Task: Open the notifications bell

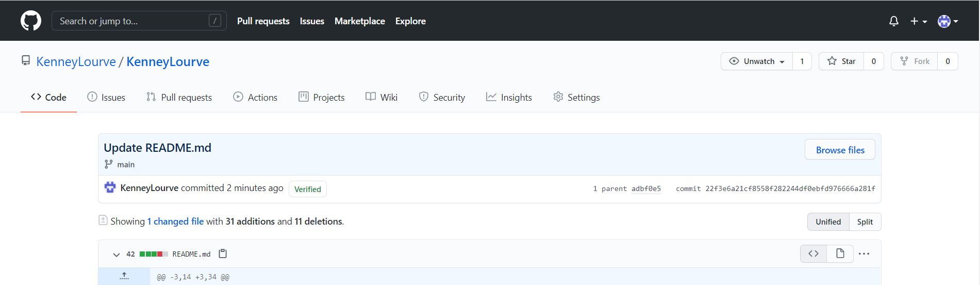Action: [894, 21]
